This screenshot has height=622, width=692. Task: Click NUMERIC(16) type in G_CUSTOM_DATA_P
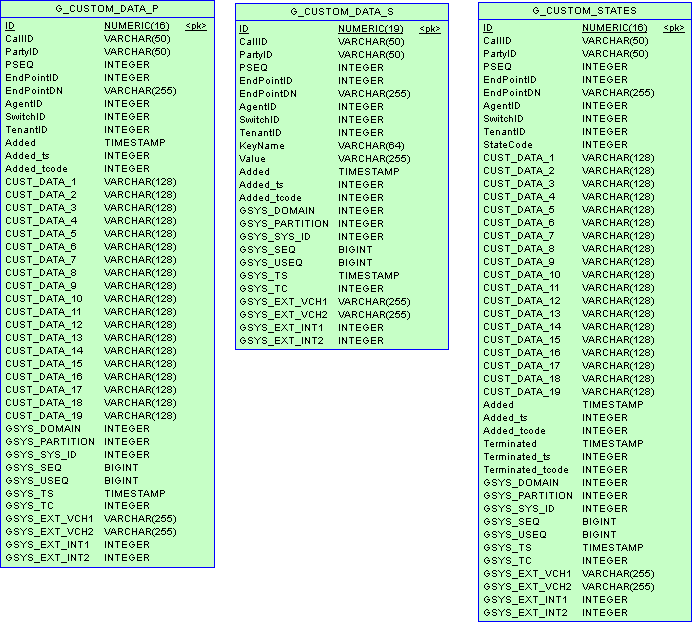tap(137, 26)
